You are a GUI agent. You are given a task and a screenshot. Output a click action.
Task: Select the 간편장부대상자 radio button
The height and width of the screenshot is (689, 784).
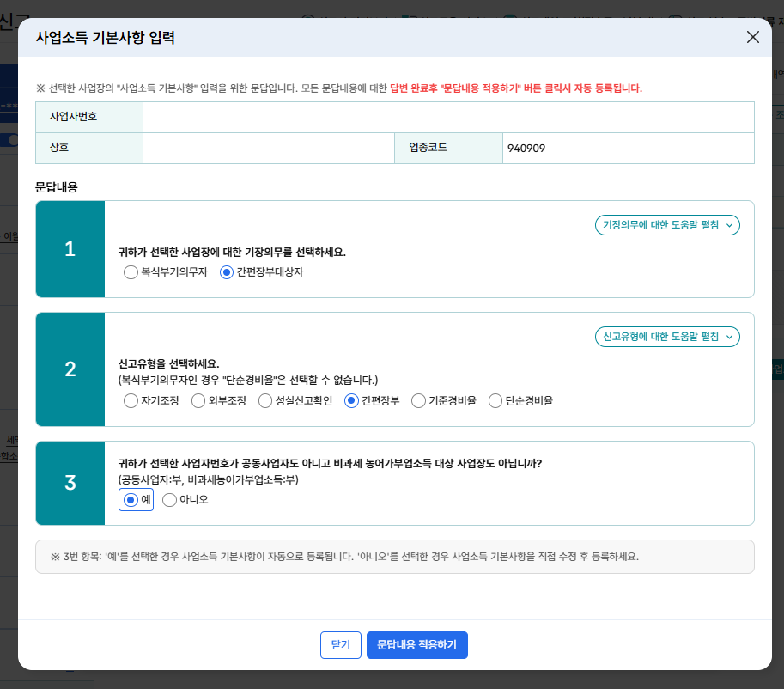(x=225, y=272)
